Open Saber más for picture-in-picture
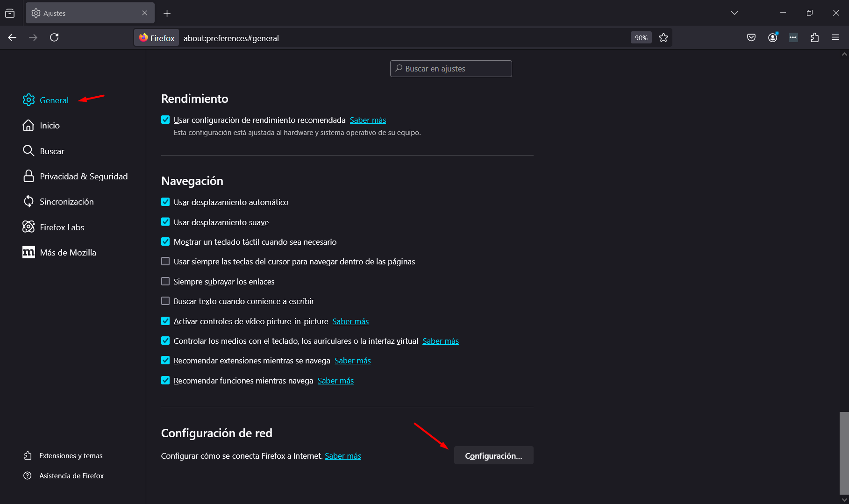Screen dimensions: 849x504 click(x=350, y=321)
